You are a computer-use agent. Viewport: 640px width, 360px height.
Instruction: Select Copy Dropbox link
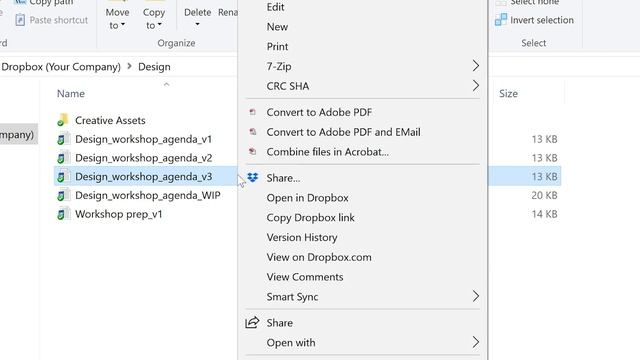click(x=310, y=218)
